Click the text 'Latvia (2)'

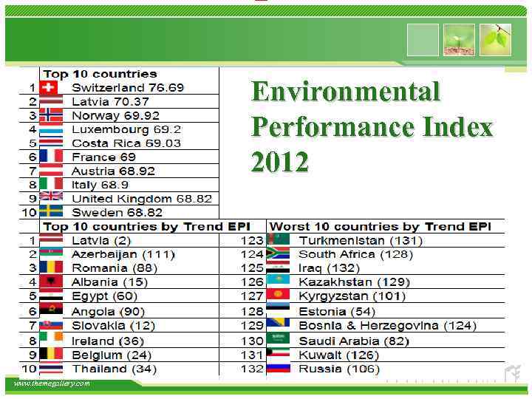101,241
